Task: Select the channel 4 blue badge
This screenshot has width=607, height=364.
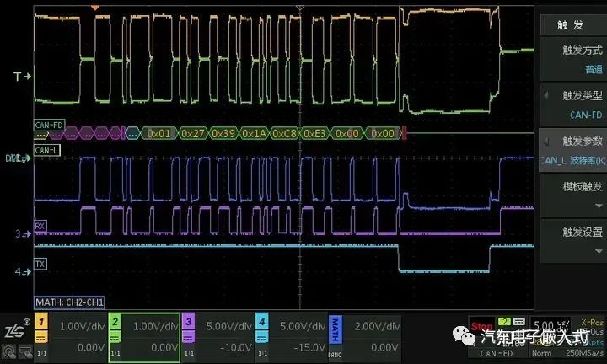Action: [x=262, y=321]
